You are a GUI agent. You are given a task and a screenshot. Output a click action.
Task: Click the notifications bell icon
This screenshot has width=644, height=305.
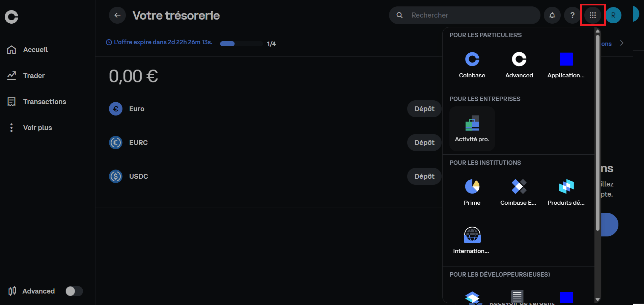552,15
